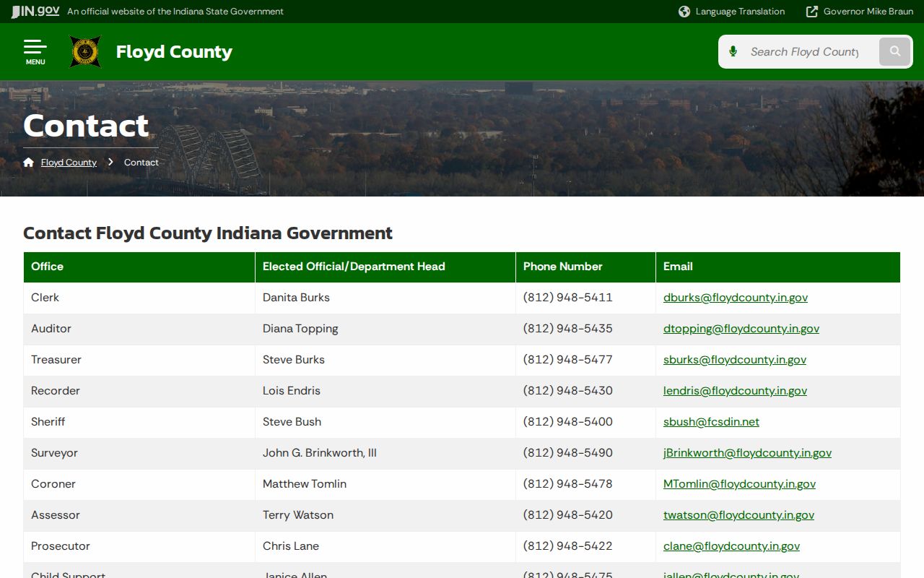Click the external link icon beside Governor

point(812,12)
